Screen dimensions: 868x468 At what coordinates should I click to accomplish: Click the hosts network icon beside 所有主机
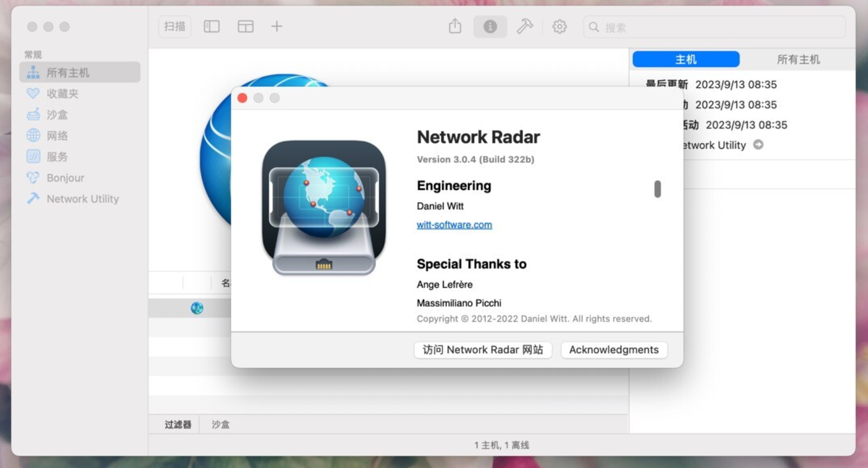(x=33, y=72)
